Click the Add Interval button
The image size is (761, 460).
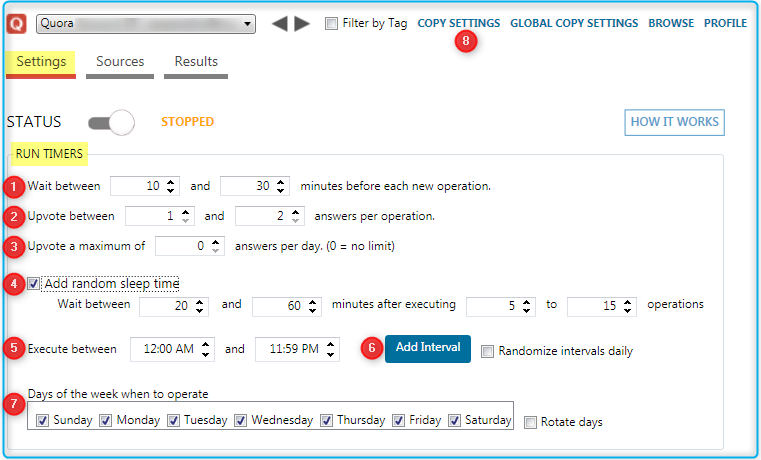pyautogui.click(x=427, y=348)
